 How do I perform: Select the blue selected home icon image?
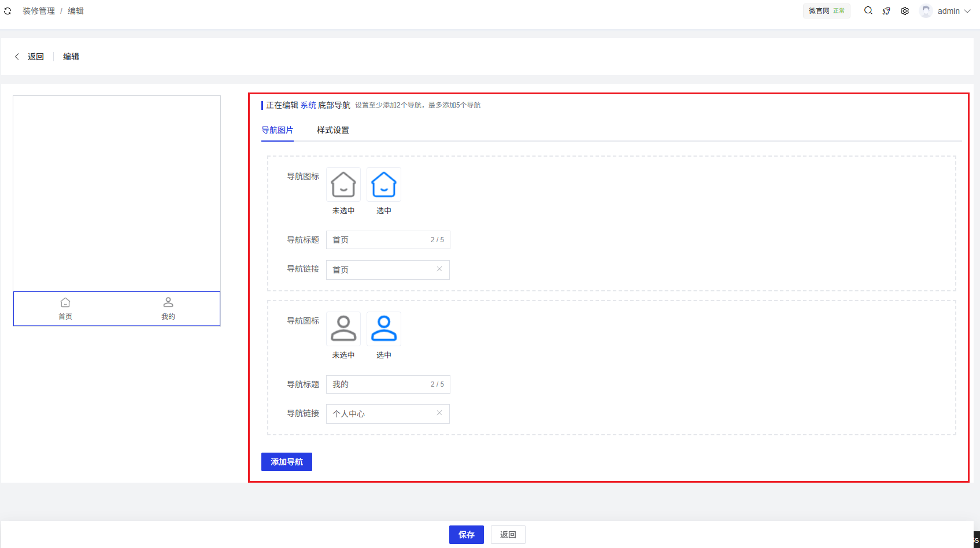[x=384, y=184]
